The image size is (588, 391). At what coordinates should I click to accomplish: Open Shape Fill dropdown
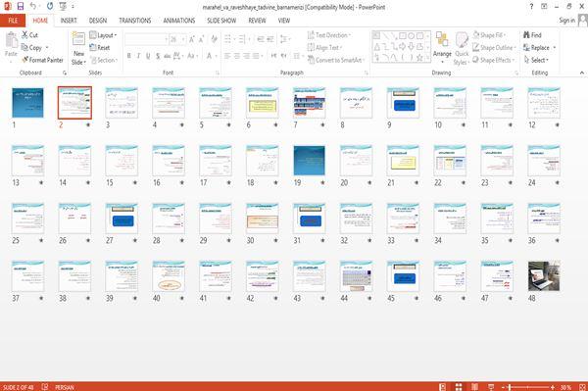tap(489, 35)
